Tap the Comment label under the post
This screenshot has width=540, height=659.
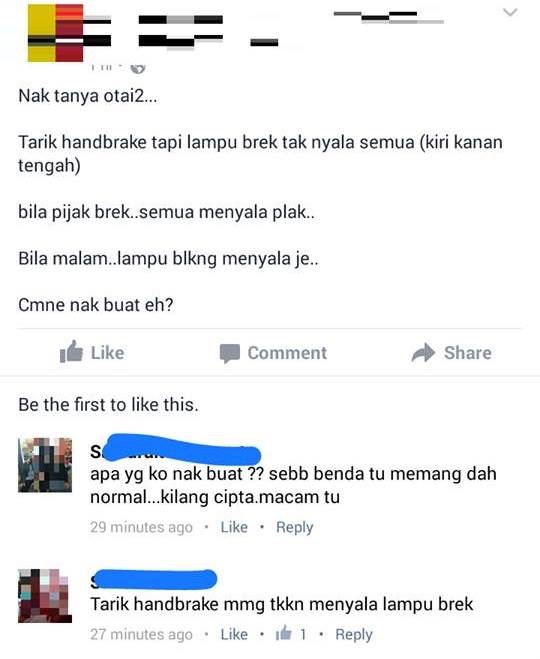point(287,353)
